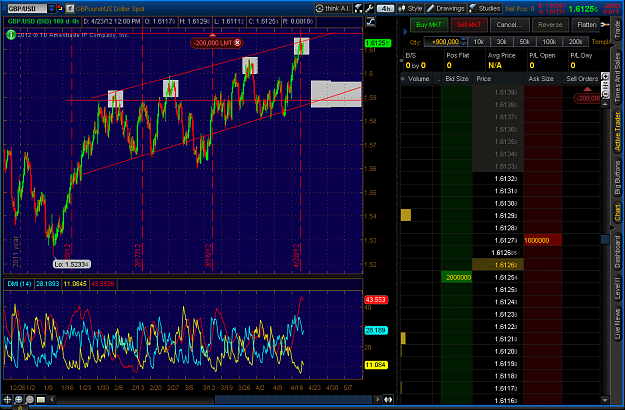Click the zoom out magnifier icon

[29, 399]
